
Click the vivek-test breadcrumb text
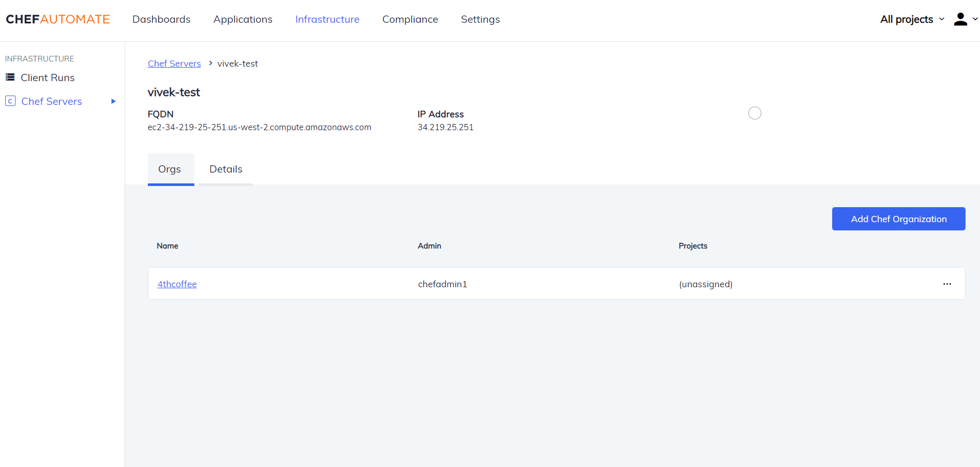click(238, 64)
